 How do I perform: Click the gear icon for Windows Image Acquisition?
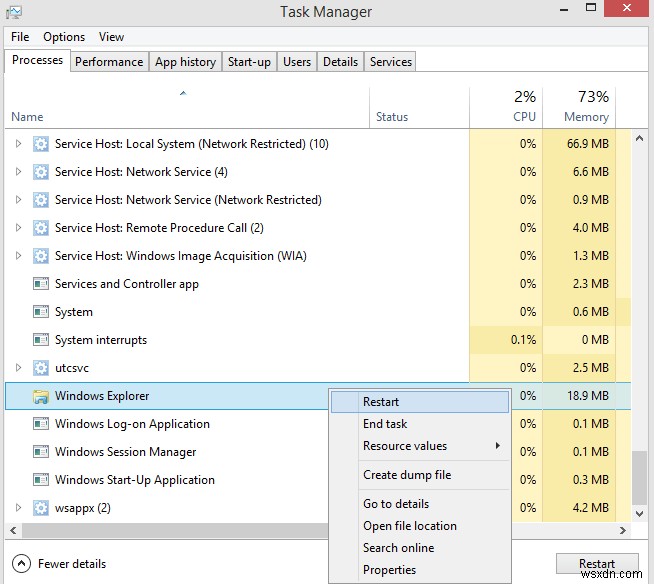click(x=40, y=256)
